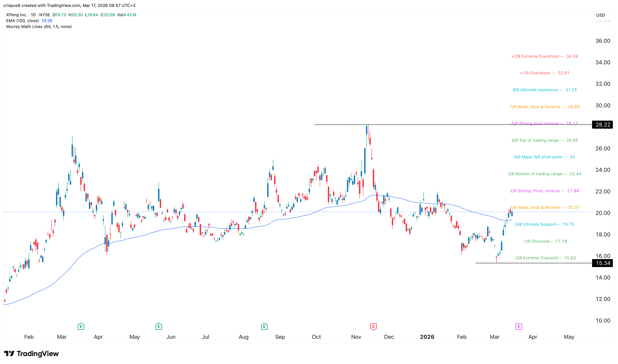Click the green earnings marker between May and Jun
This screenshot has height=364, width=618.
coord(159,326)
